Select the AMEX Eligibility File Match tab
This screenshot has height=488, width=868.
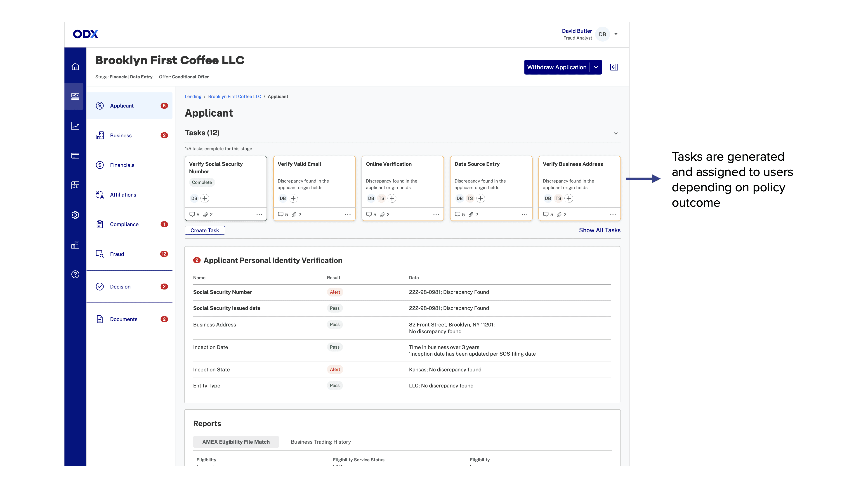point(236,442)
